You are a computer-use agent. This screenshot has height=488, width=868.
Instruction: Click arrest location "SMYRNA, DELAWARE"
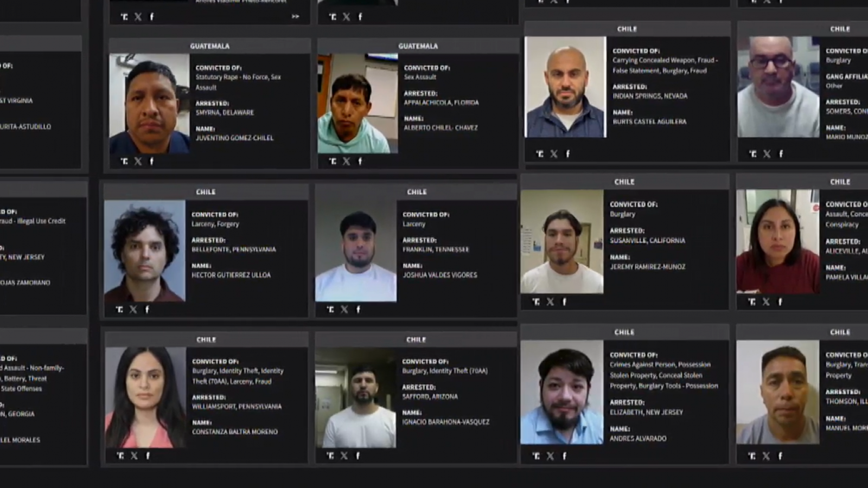pos(225,112)
